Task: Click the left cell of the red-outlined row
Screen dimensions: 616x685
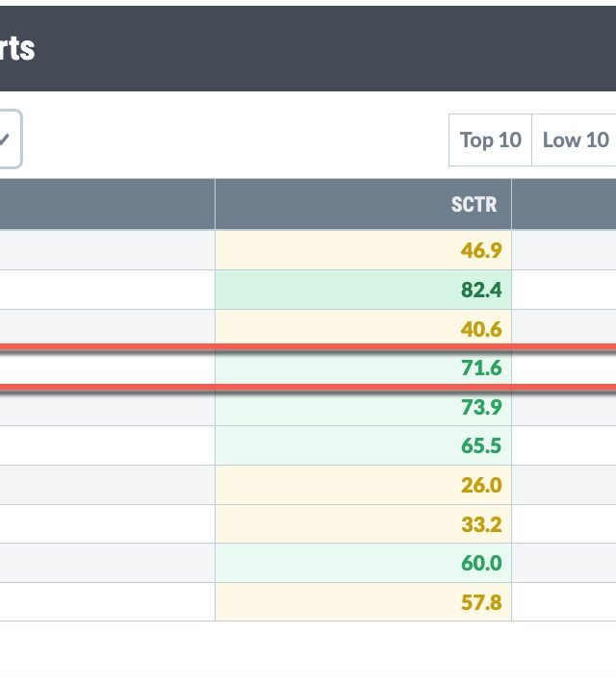Action: (x=106, y=368)
